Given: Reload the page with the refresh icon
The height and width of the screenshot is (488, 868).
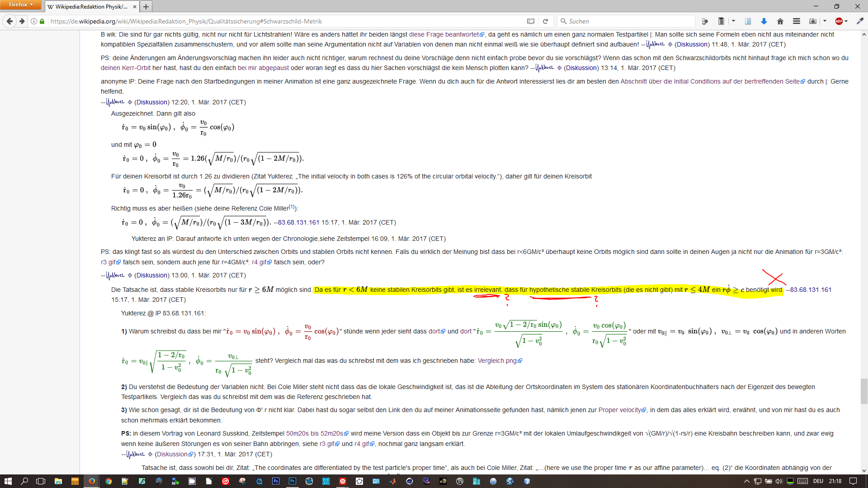Looking at the screenshot, I should pos(546,21).
